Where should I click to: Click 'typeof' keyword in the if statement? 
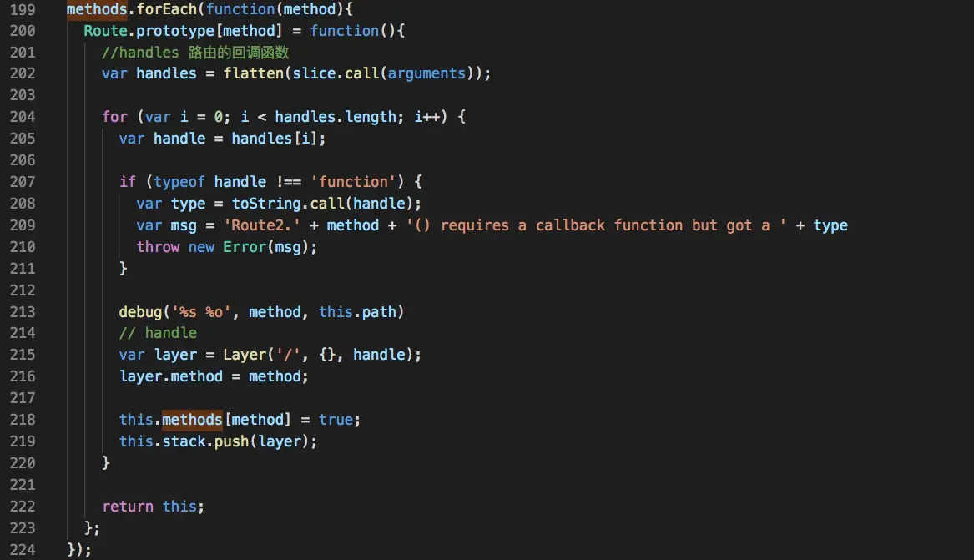pos(179,182)
